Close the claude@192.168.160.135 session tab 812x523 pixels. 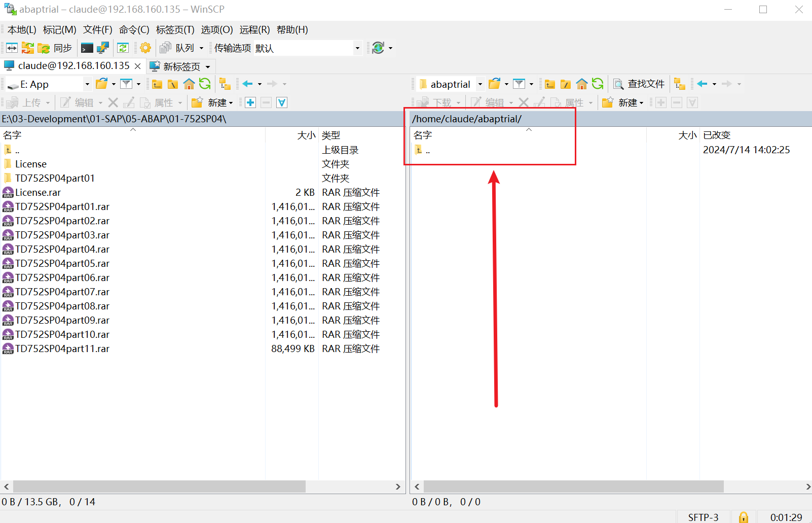[137, 66]
